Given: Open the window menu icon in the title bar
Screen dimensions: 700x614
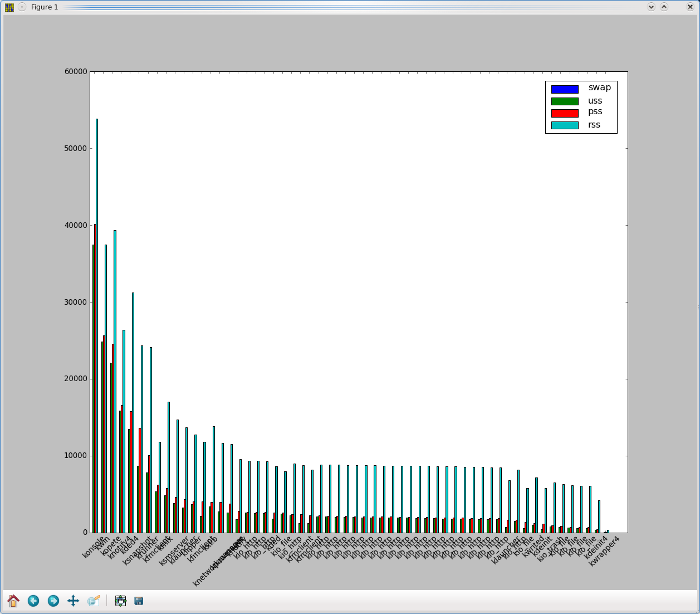Looking at the screenshot, I should 9,7.
